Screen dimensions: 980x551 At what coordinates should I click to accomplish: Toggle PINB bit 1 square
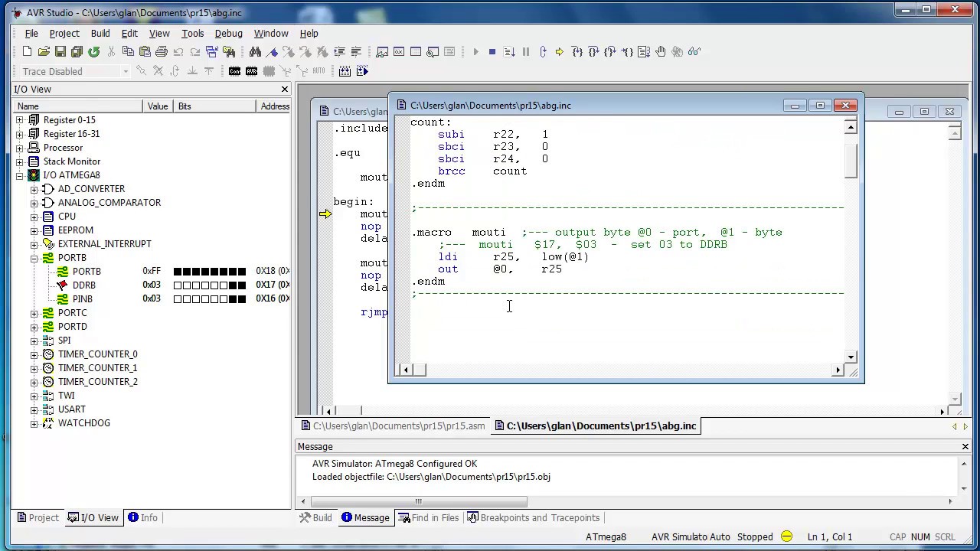point(233,299)
